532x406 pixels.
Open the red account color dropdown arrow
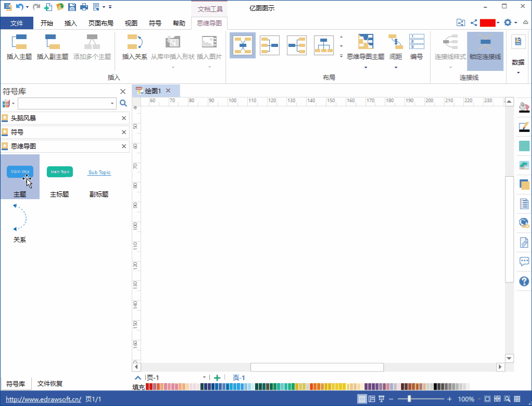(498, 23)
